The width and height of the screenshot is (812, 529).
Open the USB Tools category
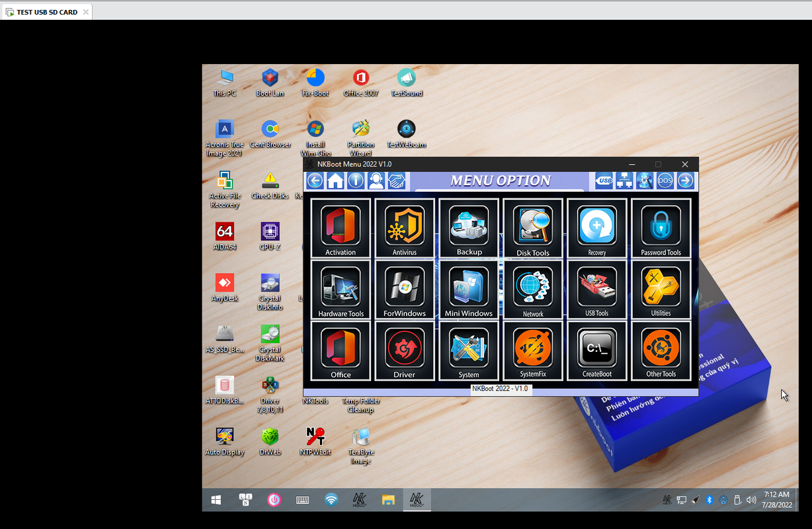tap(597, 290)
